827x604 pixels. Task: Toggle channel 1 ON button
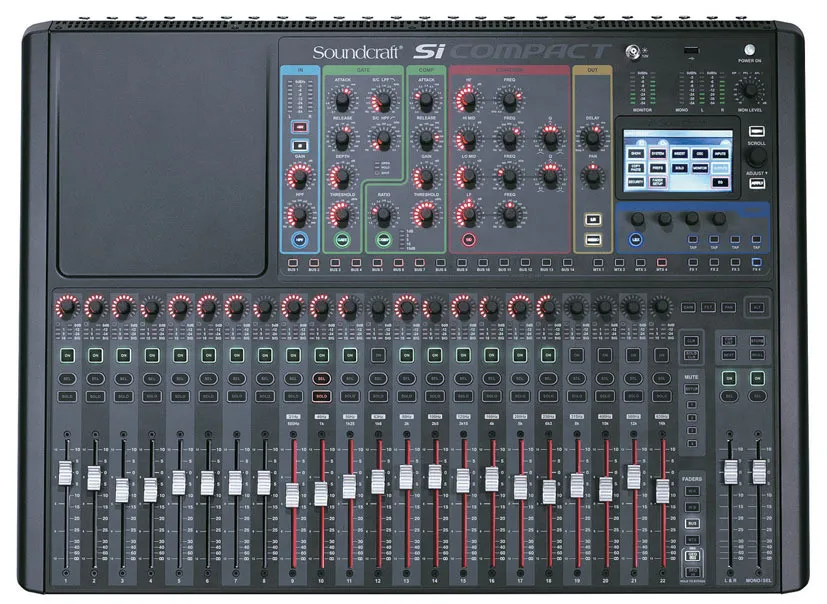pyautogui.click(x=67, y=356)
